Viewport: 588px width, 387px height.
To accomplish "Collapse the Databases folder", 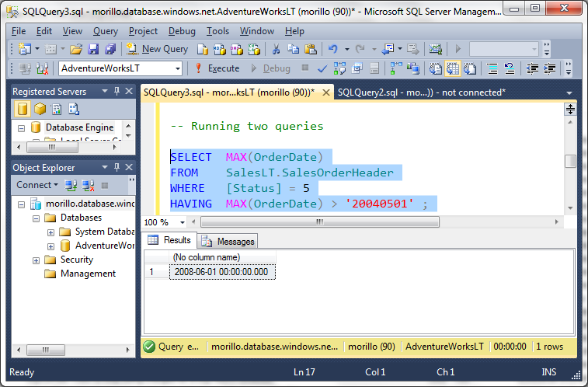I will pos(36,218).
